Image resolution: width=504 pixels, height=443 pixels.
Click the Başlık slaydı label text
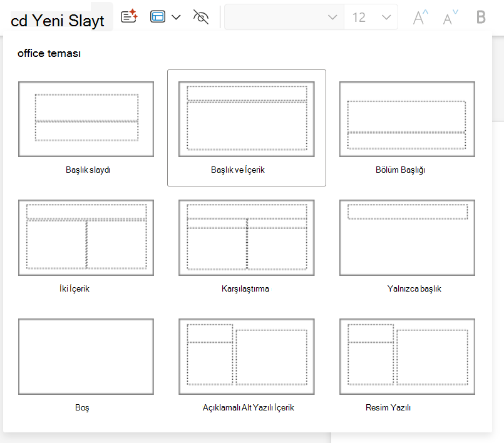point(88,170)
